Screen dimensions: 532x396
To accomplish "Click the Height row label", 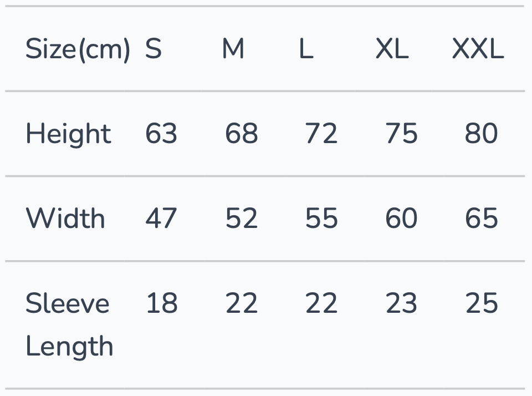I will [x=68, y=134].
